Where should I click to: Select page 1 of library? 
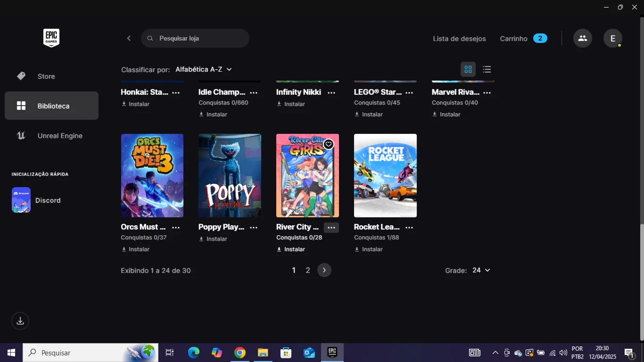tap(294, 270)
